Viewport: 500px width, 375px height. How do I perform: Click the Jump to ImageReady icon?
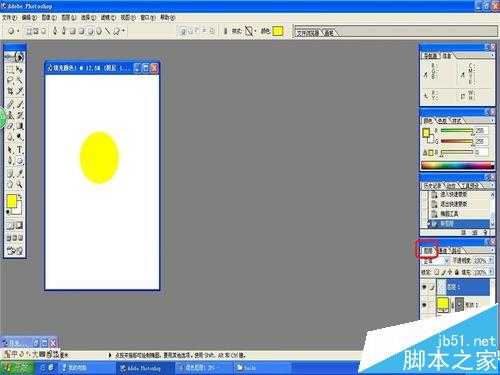pyautogui.click(x=15, y=250)
